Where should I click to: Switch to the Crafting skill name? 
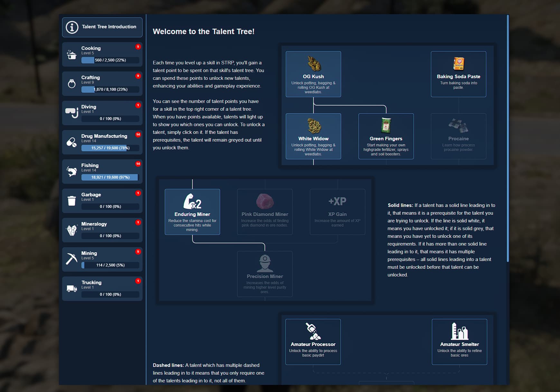pos(90,78)
